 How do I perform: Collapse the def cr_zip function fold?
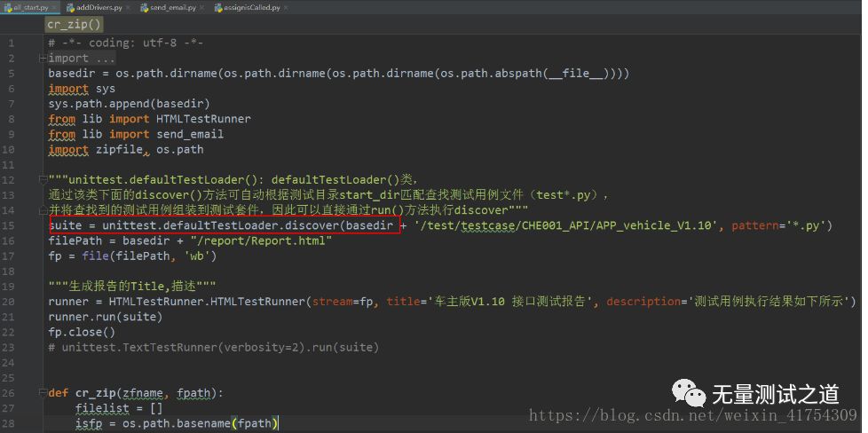click(42, 393)
